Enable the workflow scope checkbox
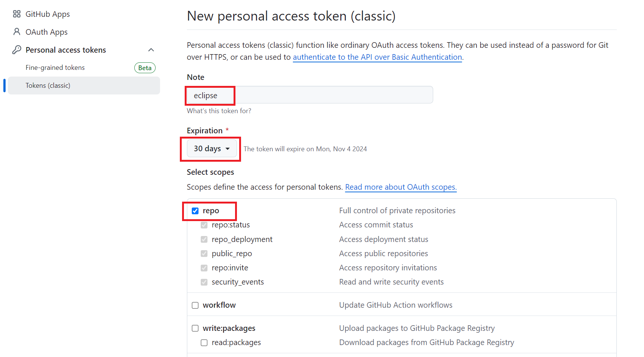Image resolution: width=644 pixels, height=357 pixels. (195, 305)
